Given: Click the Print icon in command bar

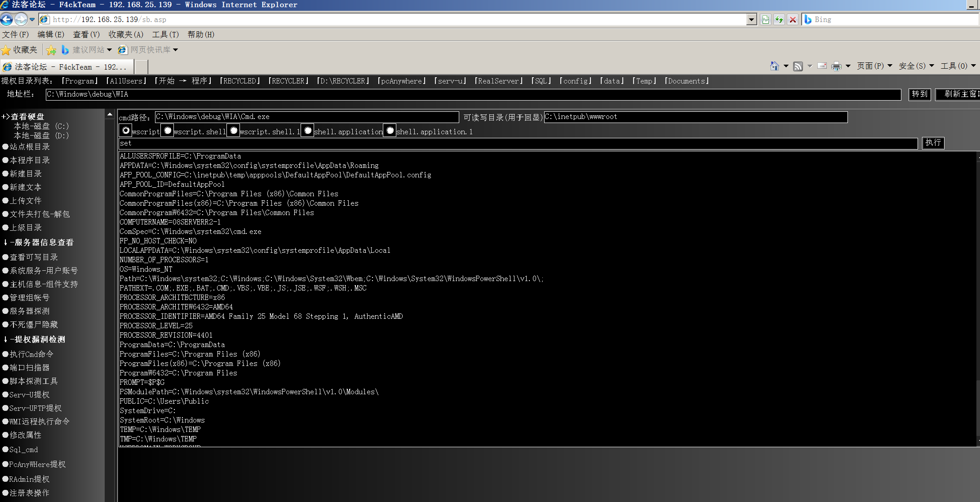Looking at the screenshot, I should [x=836, y=66].
